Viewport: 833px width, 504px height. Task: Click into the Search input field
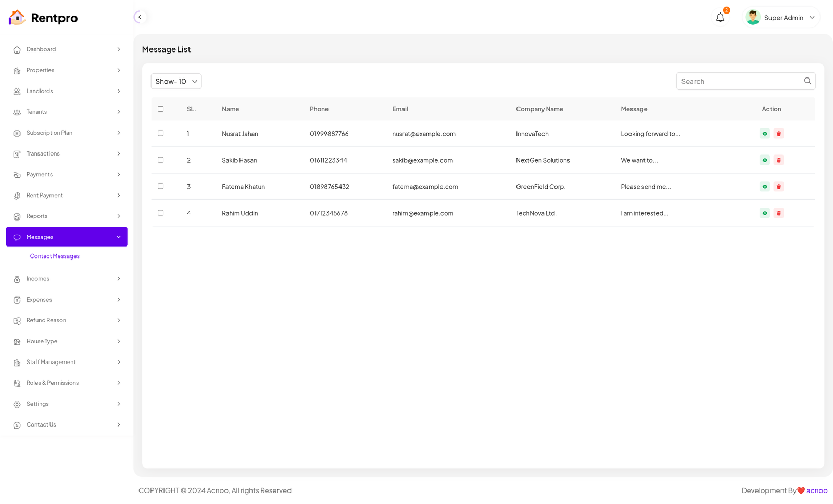click(x=739, y=81)
